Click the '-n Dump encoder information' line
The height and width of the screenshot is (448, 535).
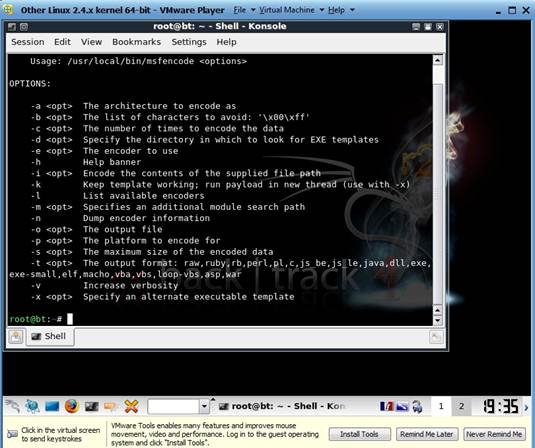[120, 218]
